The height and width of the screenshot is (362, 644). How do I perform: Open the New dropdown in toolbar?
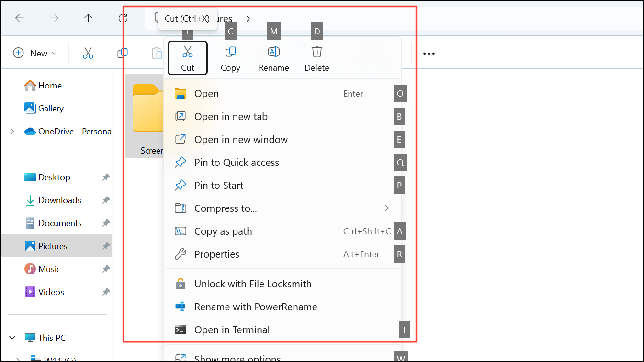click(x=35, y=53)
